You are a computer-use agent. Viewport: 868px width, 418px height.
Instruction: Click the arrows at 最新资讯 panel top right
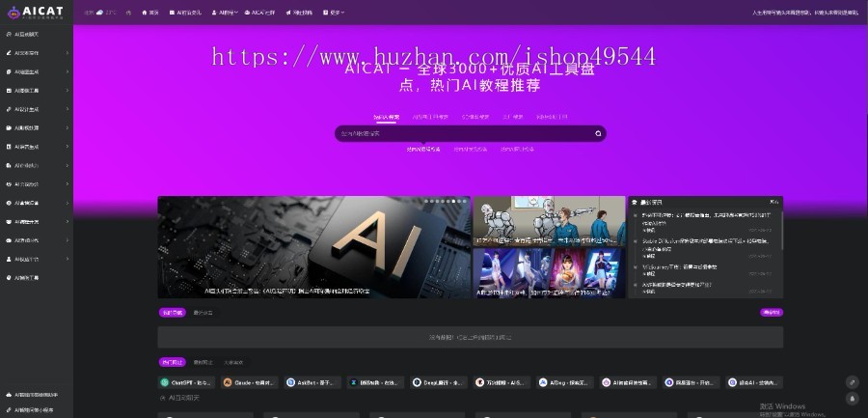tap(773, 203)
